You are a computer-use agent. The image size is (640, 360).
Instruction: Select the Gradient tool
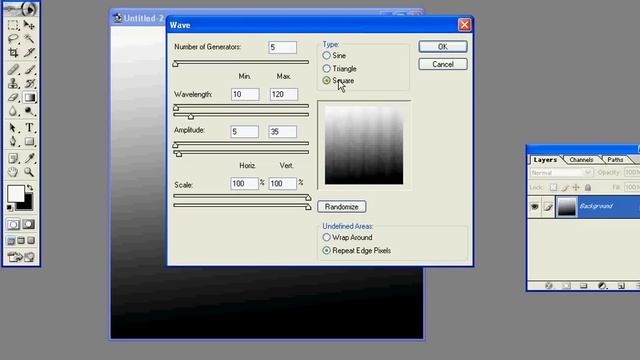pos(29,98)
